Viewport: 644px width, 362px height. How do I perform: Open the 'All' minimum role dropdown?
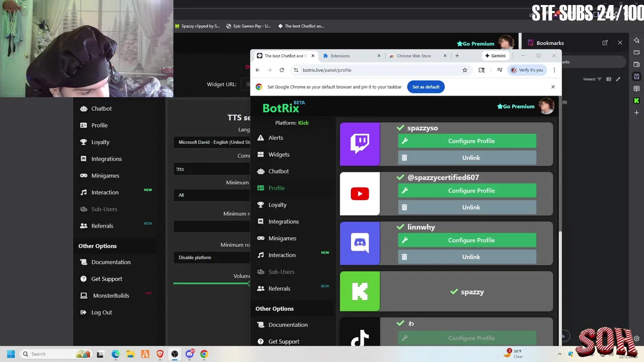click(x=212, y=195)
